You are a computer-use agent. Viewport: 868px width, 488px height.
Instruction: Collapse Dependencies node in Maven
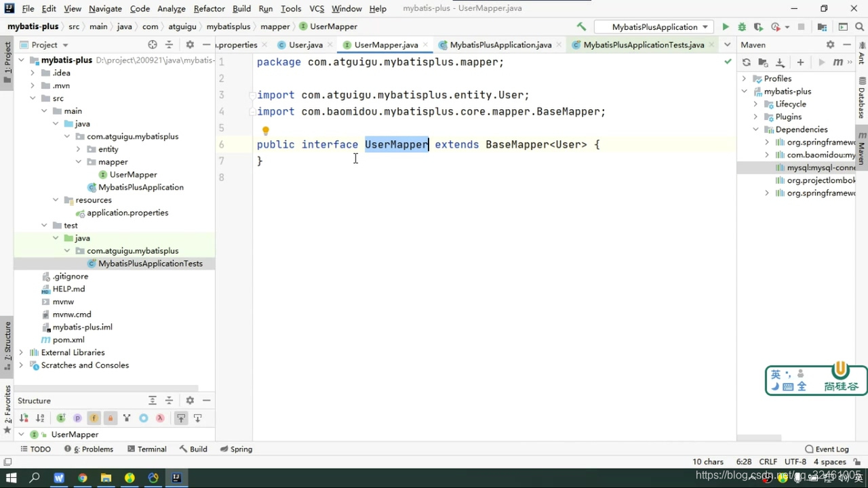tap(755, 129)
